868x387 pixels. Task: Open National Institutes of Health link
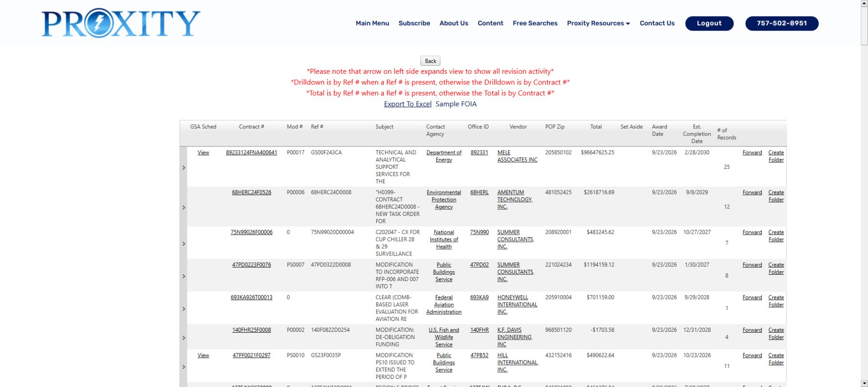pos(444,239)
